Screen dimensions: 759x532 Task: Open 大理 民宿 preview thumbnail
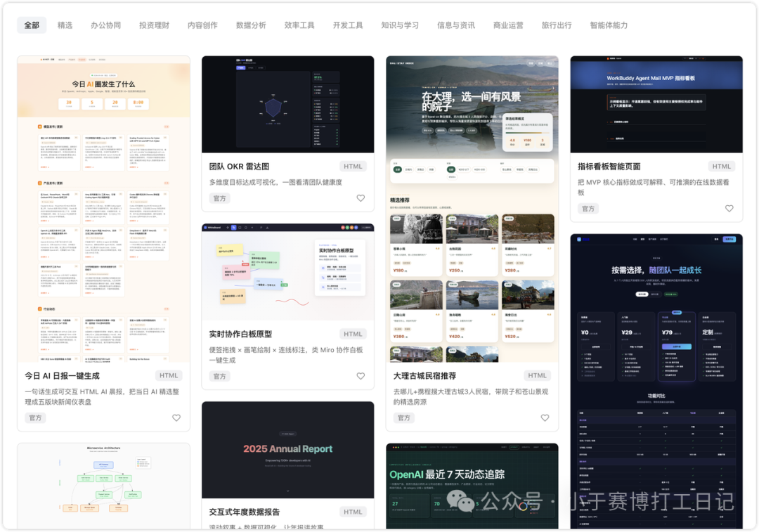pos(472,209)
